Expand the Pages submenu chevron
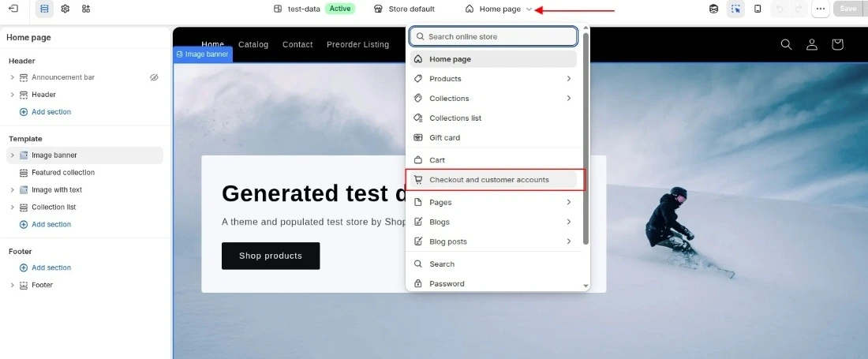Screen dimensions: 868x359 coord(568,203)
